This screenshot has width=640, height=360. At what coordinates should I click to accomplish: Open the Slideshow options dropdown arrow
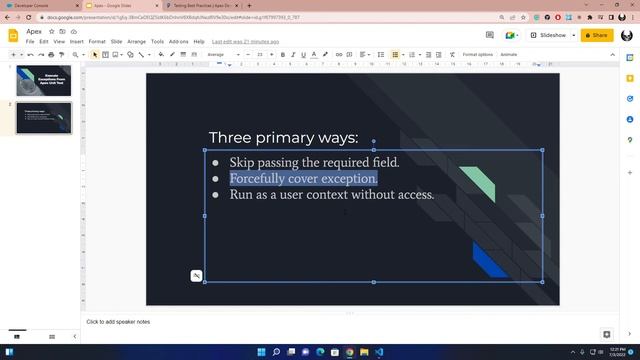tap(573, 36)
